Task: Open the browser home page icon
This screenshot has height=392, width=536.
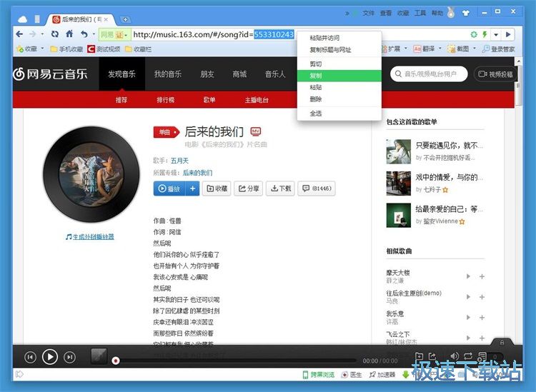Action: point(69,34)
